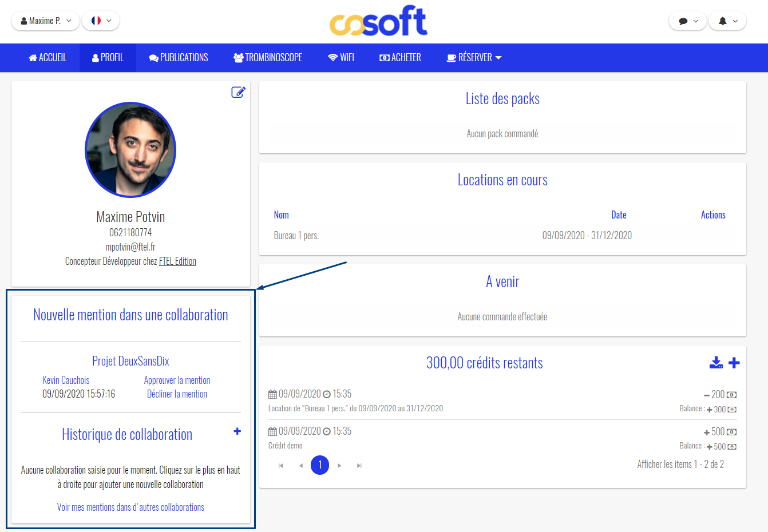Click the Afficher les items 1 - 2 de 2 text
The width and height of the screenshot is (768, 532).
680,464
